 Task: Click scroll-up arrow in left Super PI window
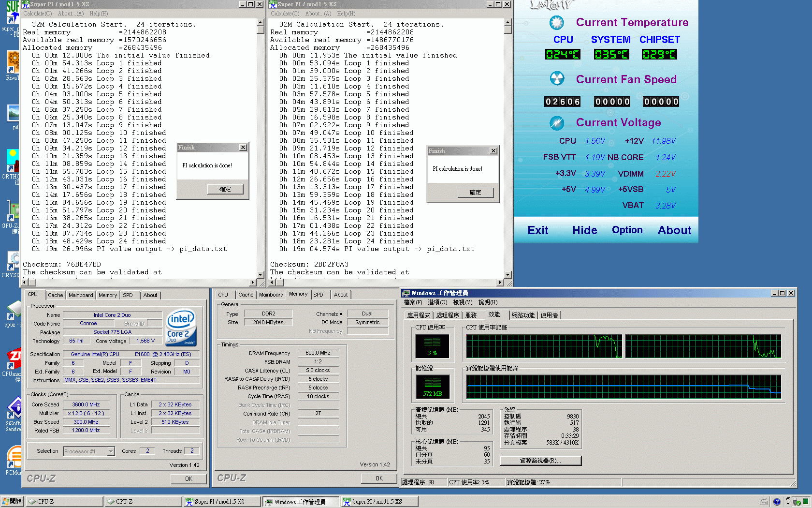260,22
